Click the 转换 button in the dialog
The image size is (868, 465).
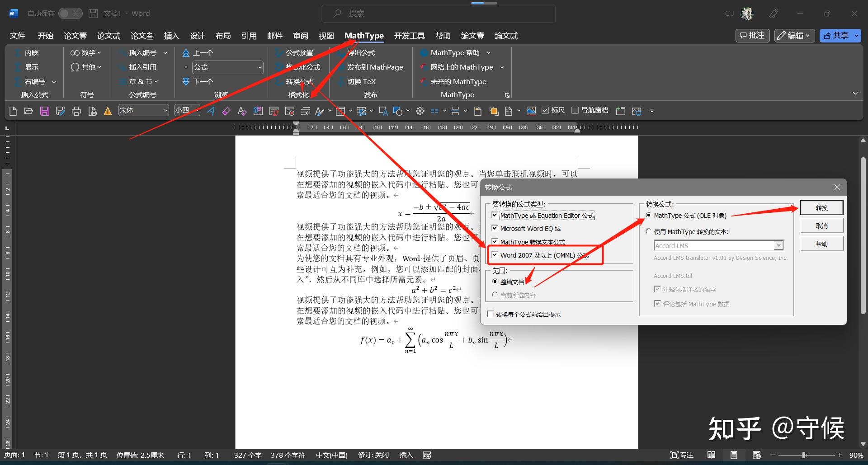821,208
